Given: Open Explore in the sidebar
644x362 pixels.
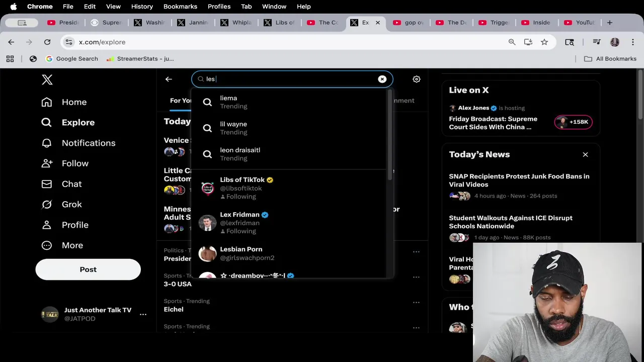Looking at the screenshot, I should pyautogui.click(x=68, y=122).
